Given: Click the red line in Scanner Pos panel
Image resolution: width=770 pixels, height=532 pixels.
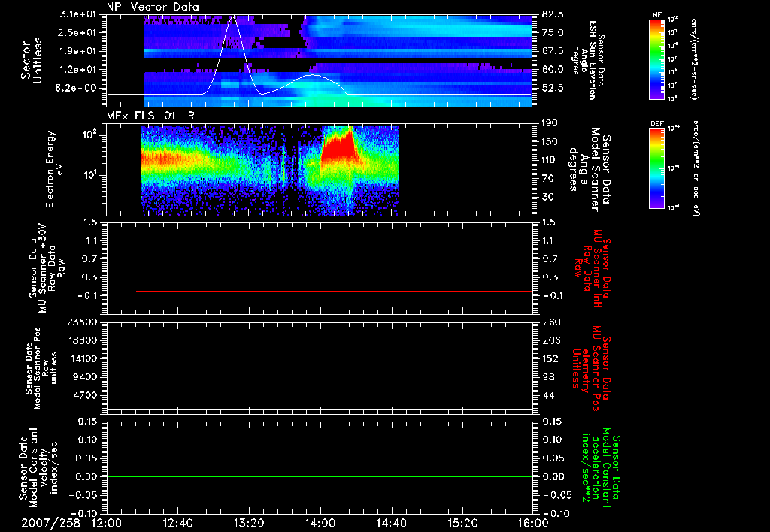Looking at the screenshot, I should click(334, 382).
